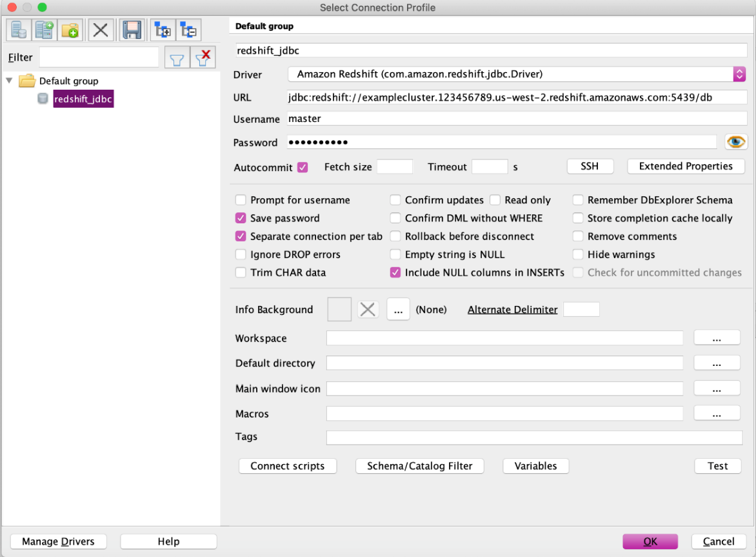Create a new connection profile
The height and width of the screenshot is (557, 756).
(x=18, y=30)
